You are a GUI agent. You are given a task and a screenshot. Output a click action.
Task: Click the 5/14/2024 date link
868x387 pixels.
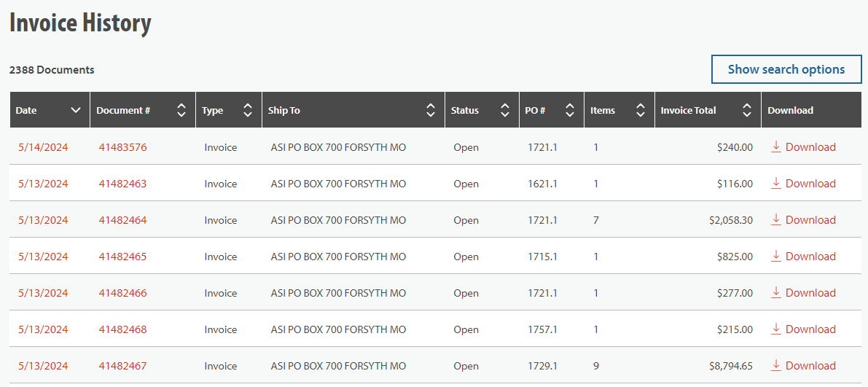[x=43, y=147]
